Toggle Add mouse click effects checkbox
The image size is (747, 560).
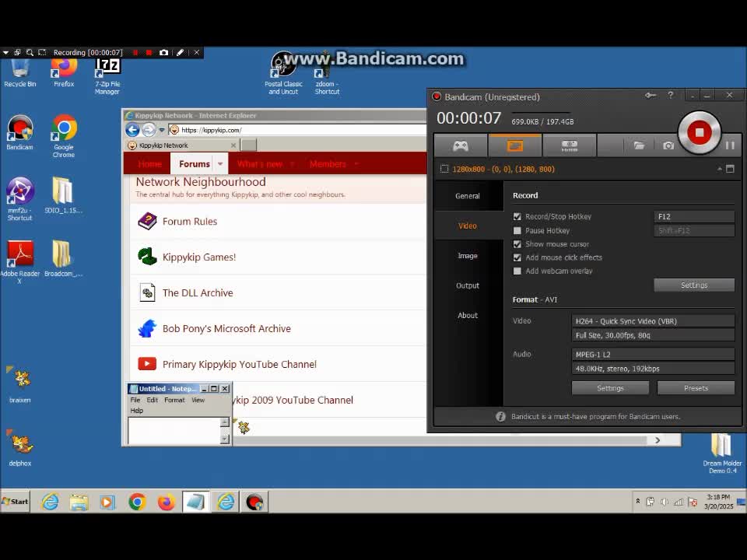click(517, 257)
